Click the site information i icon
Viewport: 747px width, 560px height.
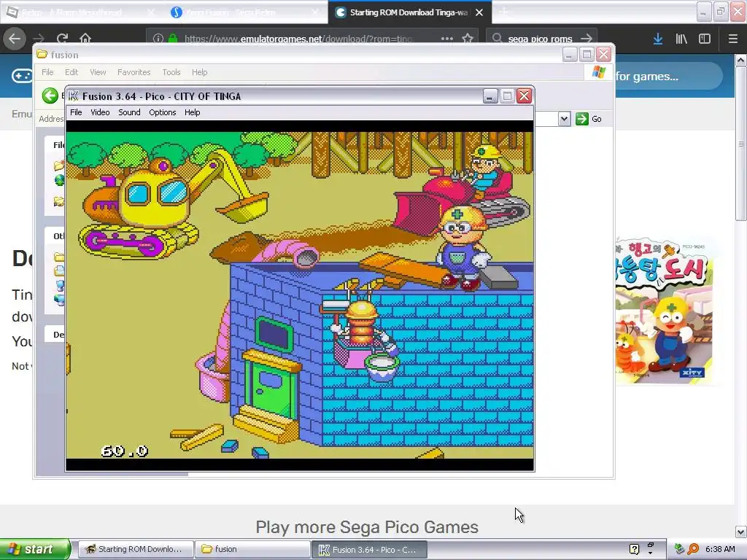point(158,39)
